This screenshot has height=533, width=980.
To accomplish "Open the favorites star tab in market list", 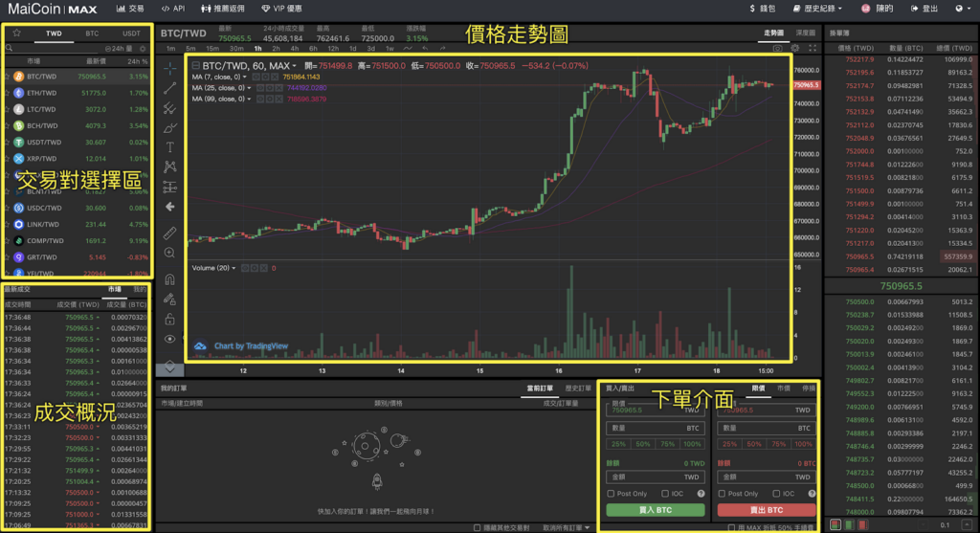I will pyautogui.click(x=17, y=33).
